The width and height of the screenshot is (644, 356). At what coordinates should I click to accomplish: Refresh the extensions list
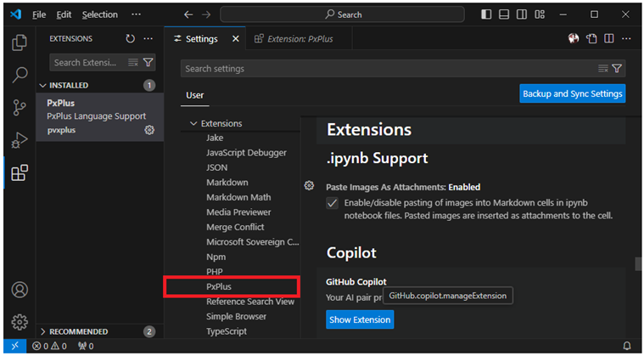tap(130, 39)
